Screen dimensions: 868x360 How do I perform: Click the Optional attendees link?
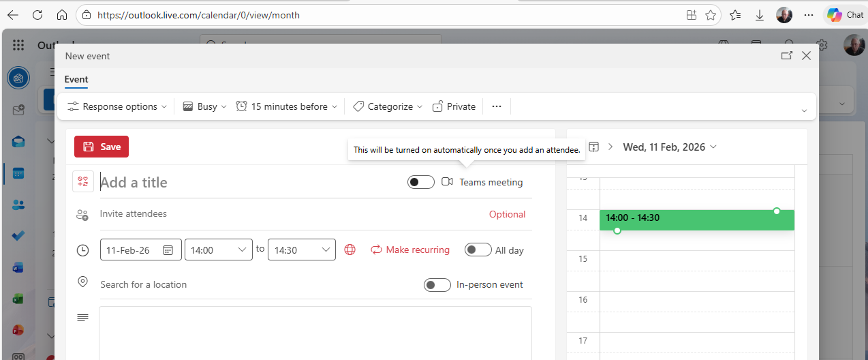(x=507, y=214)
